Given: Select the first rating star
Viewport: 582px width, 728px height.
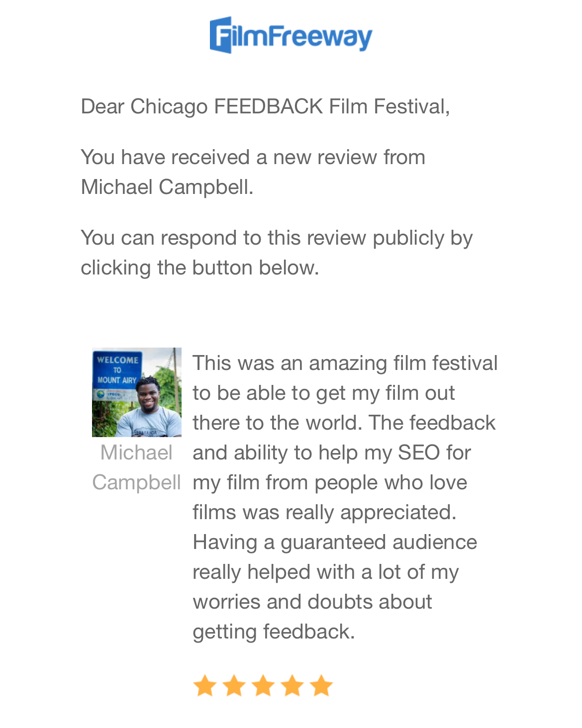Looking at the screenshot, I should pos(204,686).
